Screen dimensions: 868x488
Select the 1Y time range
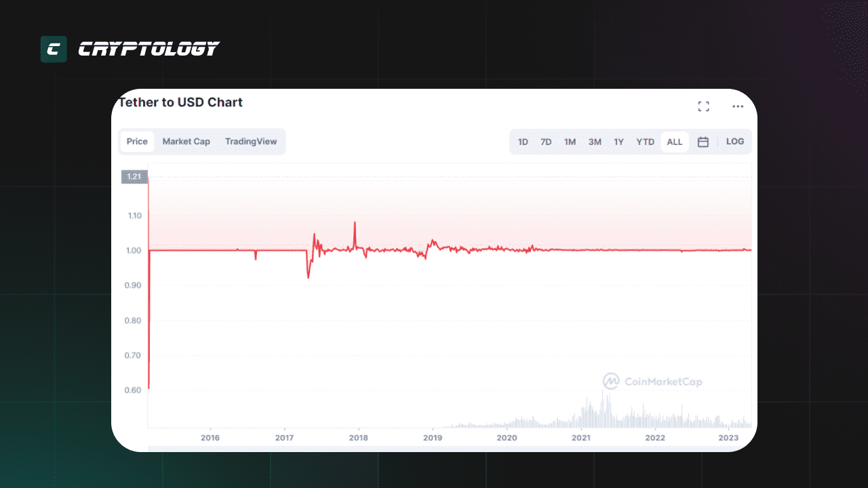pyautogui.click(x=618, y=142)
